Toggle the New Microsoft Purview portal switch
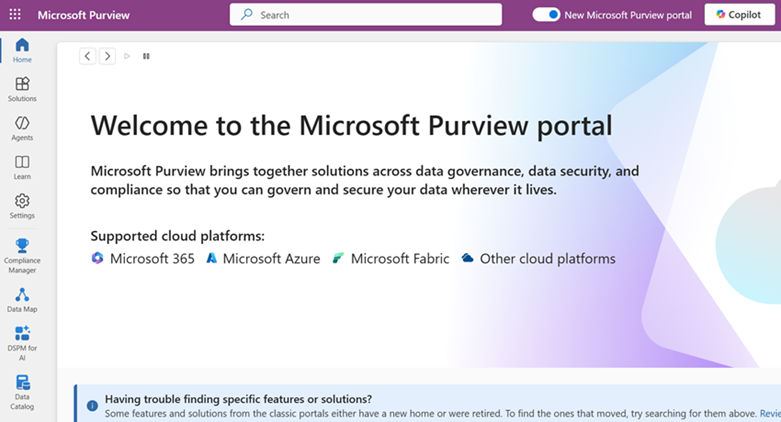Viewport: 781px width, 422px height. tap(546, 15)
